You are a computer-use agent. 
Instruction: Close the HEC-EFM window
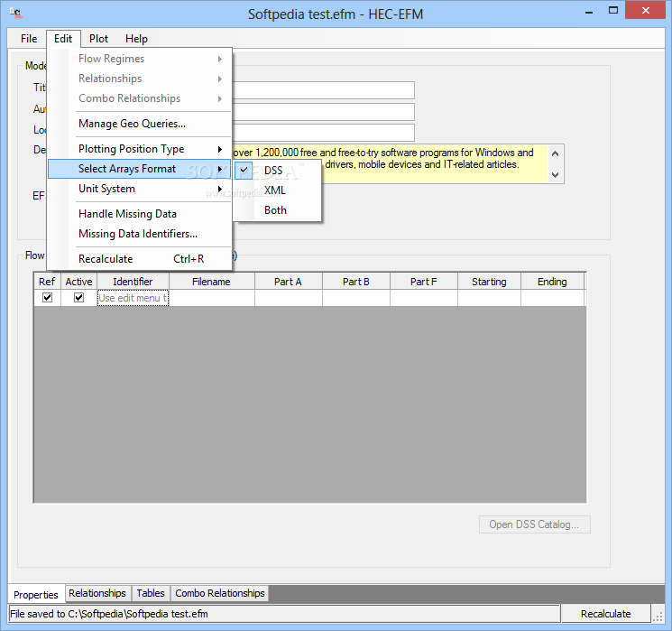(646, 11)
